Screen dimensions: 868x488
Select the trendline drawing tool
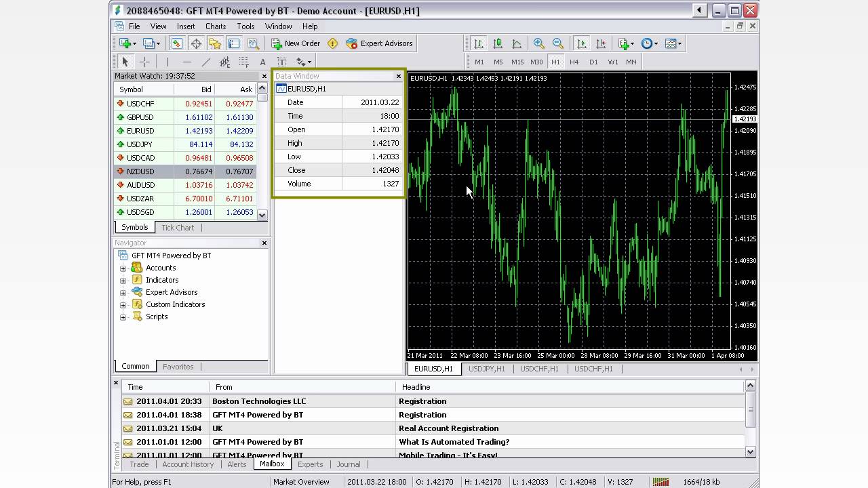(x=205, y=62)
